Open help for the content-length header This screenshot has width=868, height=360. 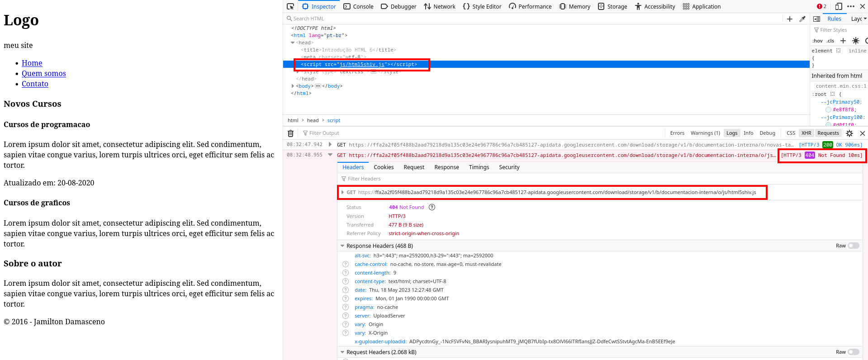346,273
